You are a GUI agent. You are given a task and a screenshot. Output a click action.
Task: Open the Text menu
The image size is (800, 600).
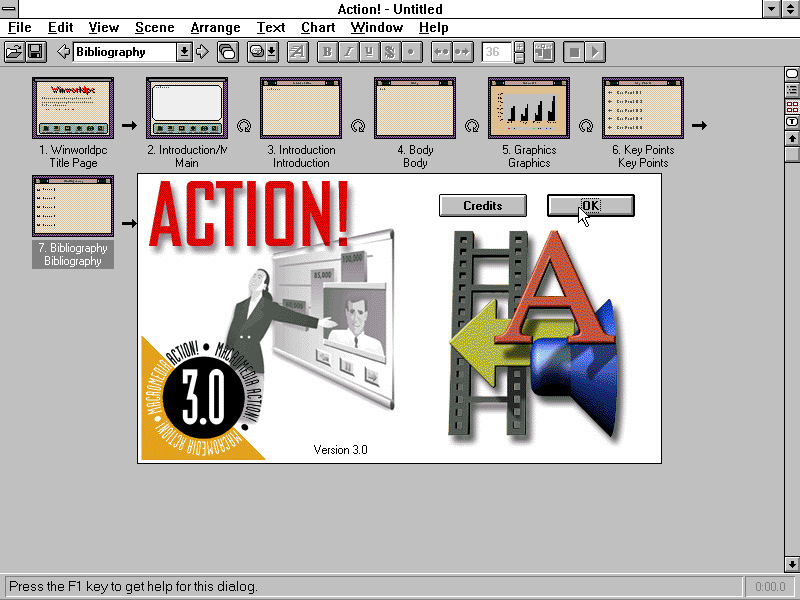coord(270,28)
